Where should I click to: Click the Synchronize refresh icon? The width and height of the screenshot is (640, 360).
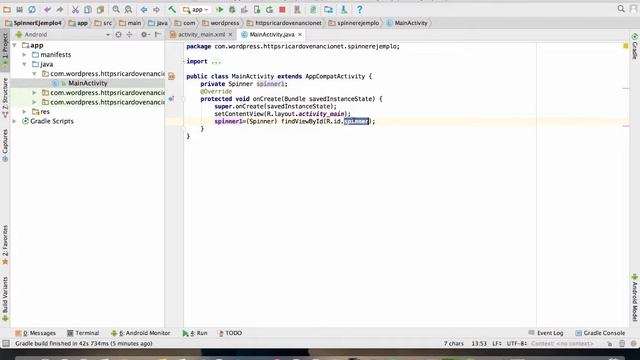[x=32, y=9]
